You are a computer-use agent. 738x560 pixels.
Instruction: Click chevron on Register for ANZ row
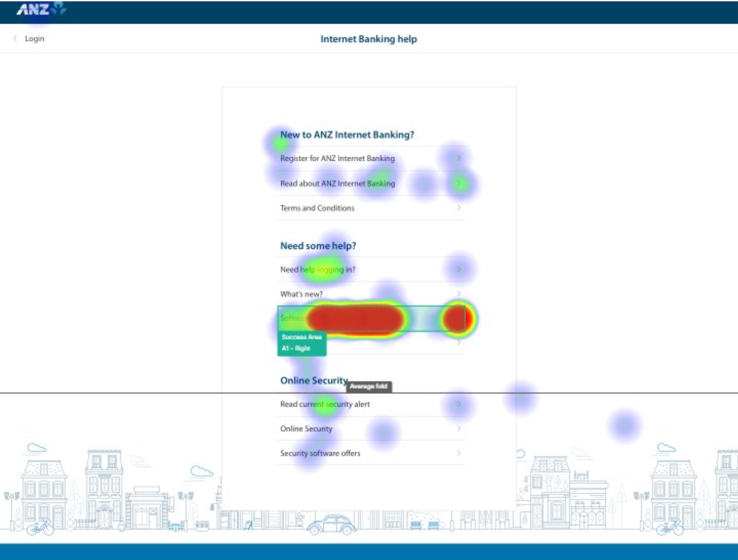point(459,158)
